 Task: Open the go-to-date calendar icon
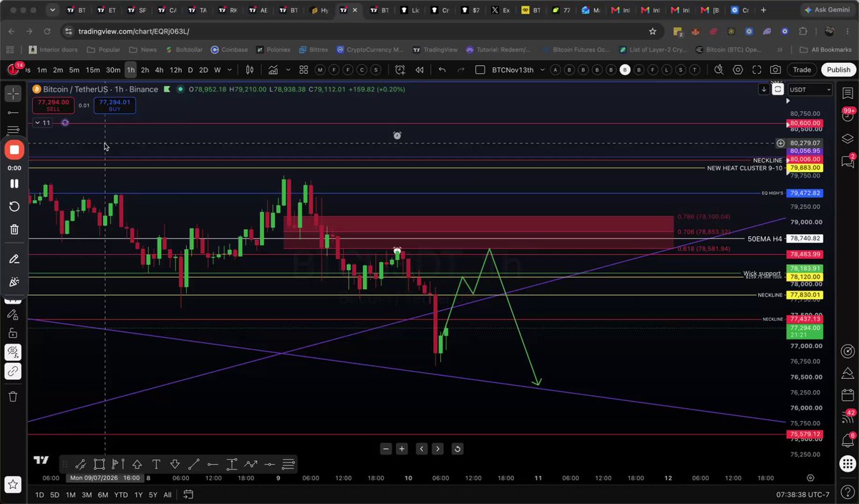tap(189, 495)
